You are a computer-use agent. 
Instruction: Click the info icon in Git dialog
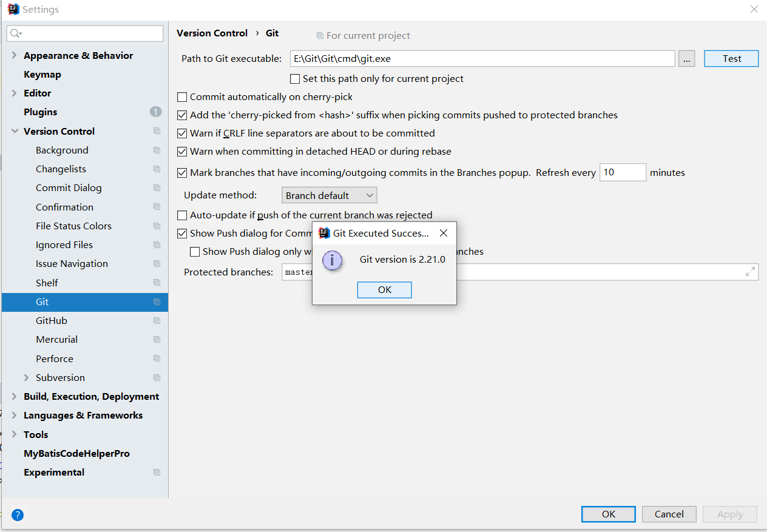[x=332, y=260]
